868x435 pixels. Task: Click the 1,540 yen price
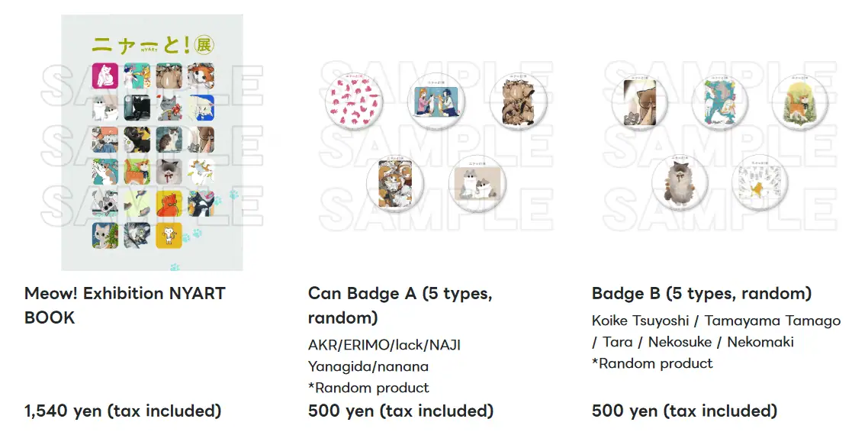(x=123, y=411)
